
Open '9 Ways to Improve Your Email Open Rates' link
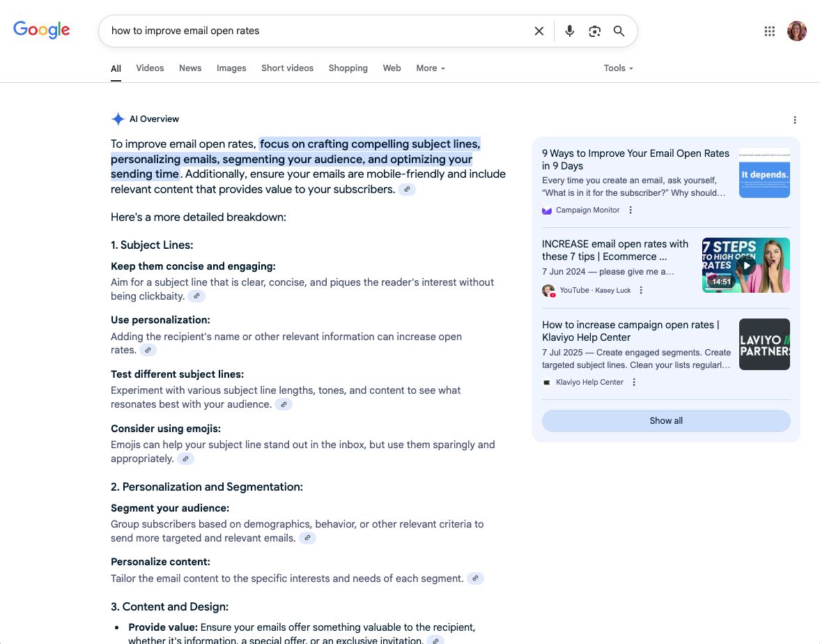coord(635,160)
